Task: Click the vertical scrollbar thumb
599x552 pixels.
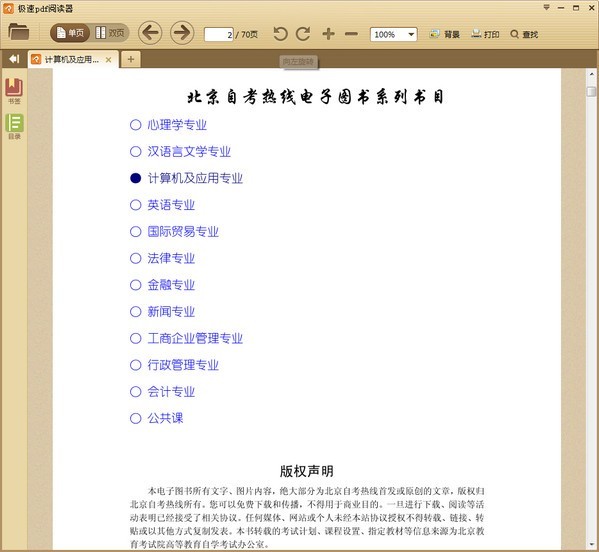Action: (x=591, y=91)
